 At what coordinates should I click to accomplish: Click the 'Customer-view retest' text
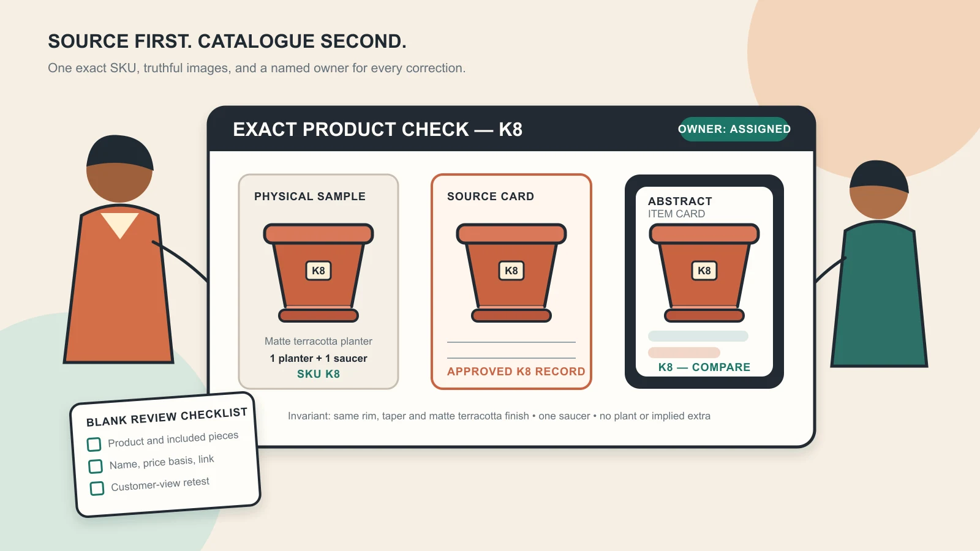[x=160, y=484]
